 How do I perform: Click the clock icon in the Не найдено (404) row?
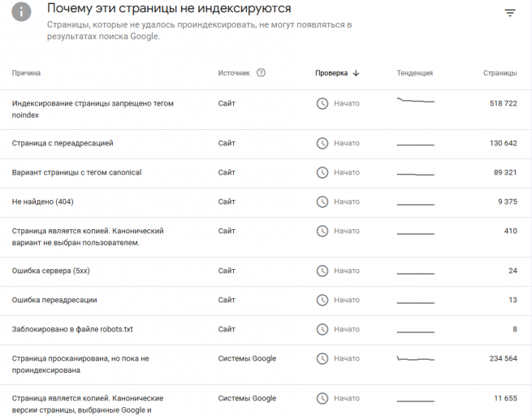322,201
